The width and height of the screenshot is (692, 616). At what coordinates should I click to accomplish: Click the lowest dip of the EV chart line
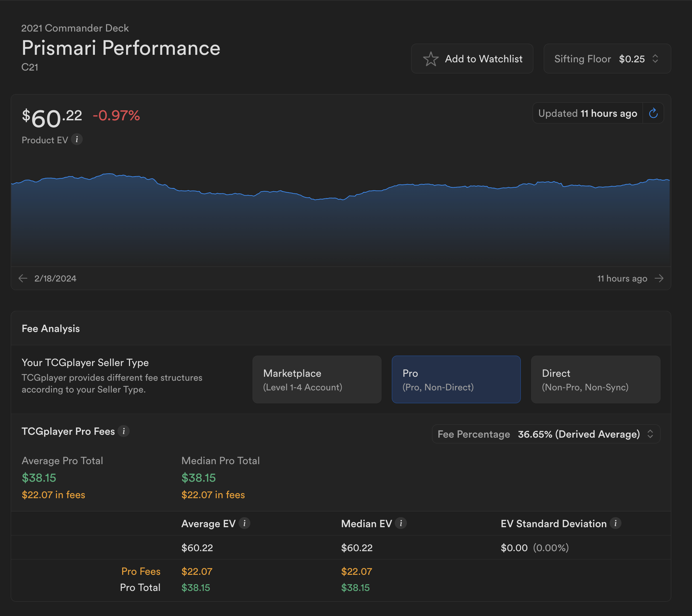[316, 199]
